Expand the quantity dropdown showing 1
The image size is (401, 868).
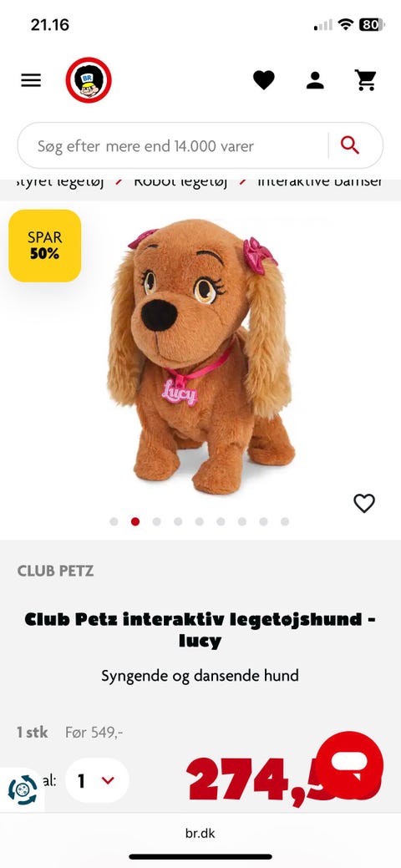[97, 780]
